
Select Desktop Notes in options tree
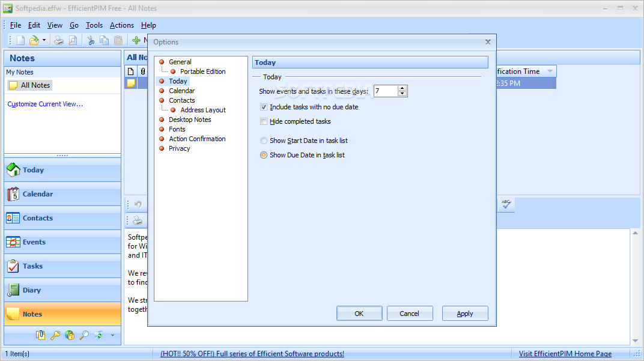pyautogui.click(x=190, y=120)
